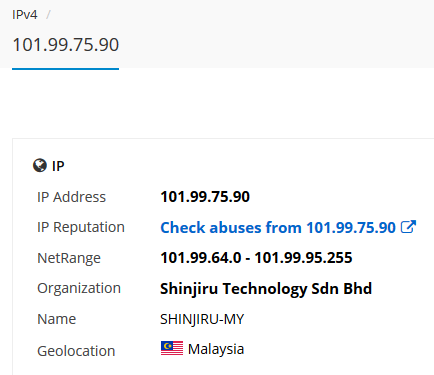Screen dimensions: 434x375
Task: Click the Malaysia geolocation text
Action: tap(216, 349)
